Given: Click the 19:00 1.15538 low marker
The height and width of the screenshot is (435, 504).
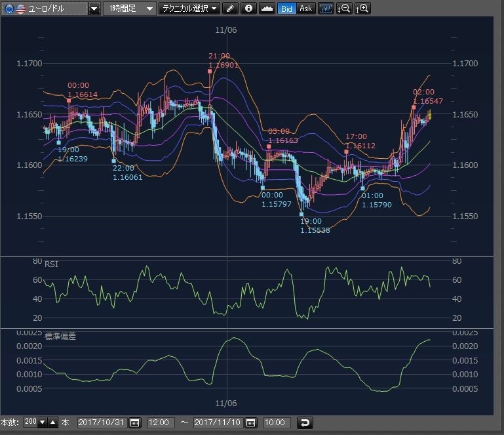Looking at the screenshot, I should (x=301, y=214).
